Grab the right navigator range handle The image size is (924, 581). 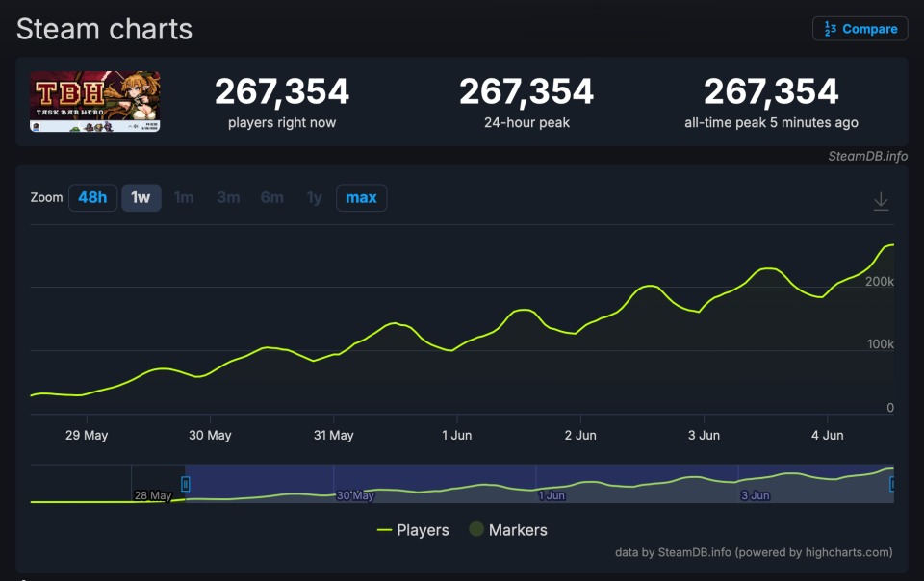pos(892,484)
